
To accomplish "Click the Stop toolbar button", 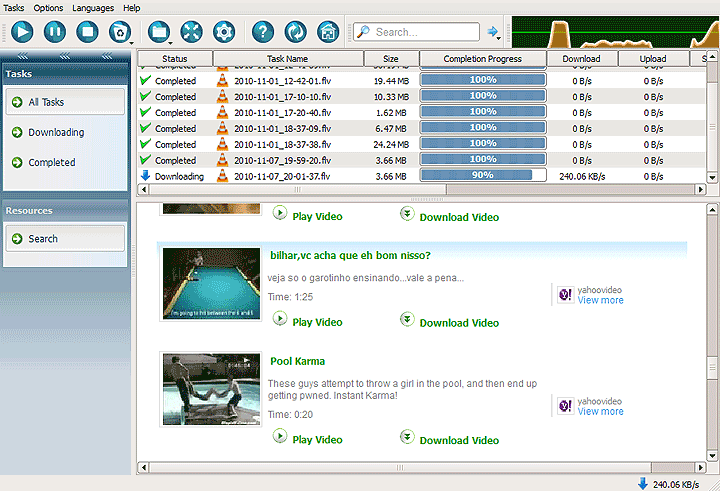I will (87, 32).
